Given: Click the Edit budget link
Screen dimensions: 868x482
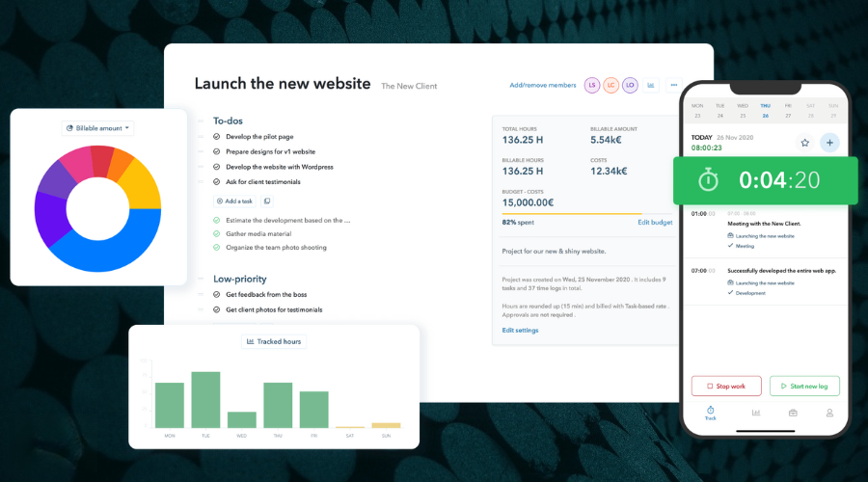Looking at the screenshot, I should [x=655, y=223].
